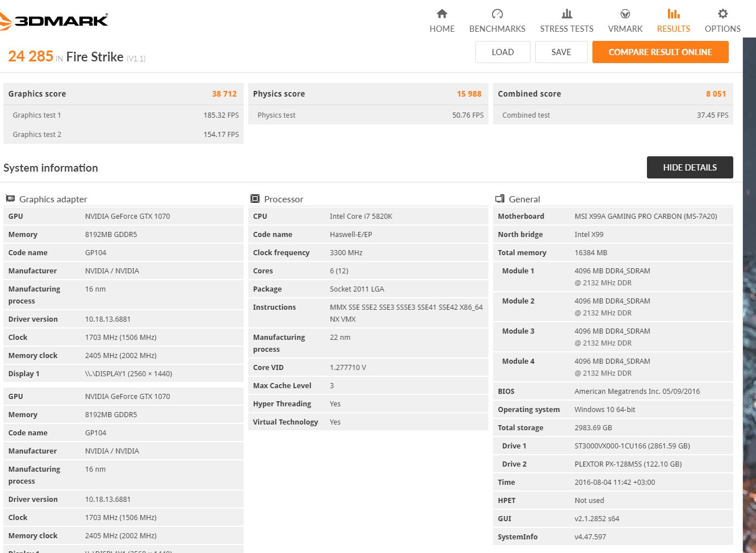Click the Max Cache Level label

tap(282, 385)
